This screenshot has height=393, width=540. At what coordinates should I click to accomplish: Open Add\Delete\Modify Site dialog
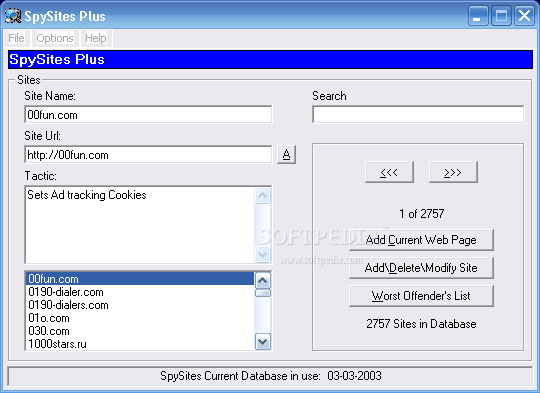click(421, 268)
